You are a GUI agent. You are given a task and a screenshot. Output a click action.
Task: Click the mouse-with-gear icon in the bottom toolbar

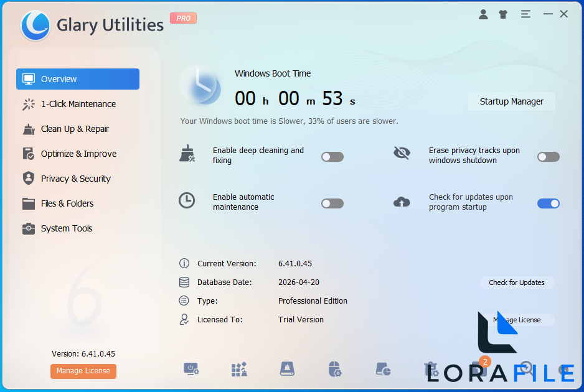pos(335,369)
